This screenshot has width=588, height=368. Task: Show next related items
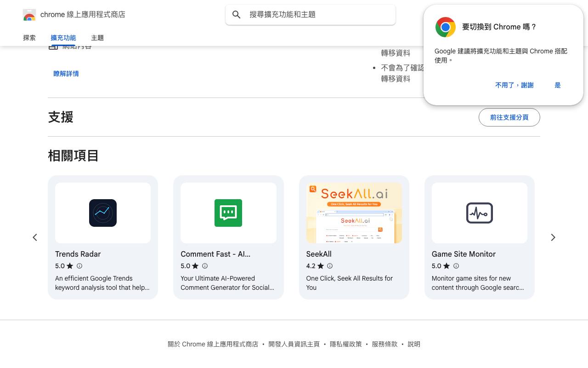point(553,237)
